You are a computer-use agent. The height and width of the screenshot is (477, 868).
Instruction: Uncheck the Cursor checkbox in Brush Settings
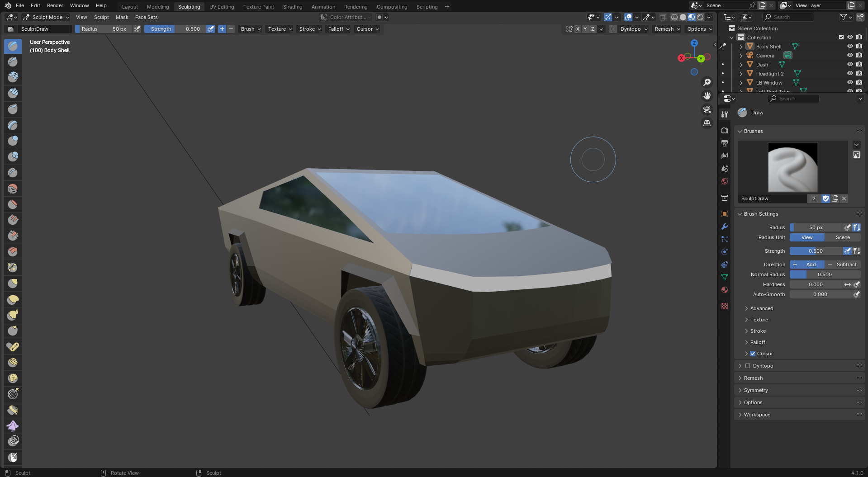pos(753,354)
